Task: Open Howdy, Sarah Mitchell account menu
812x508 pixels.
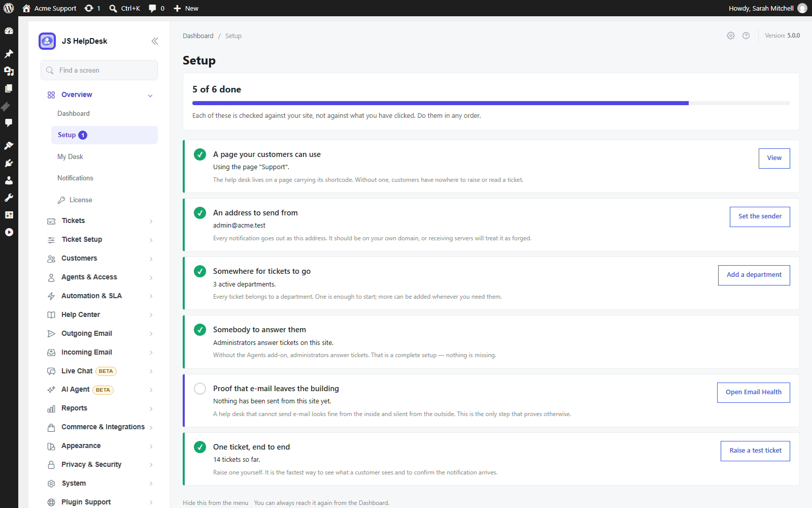Action: point(767,8)
